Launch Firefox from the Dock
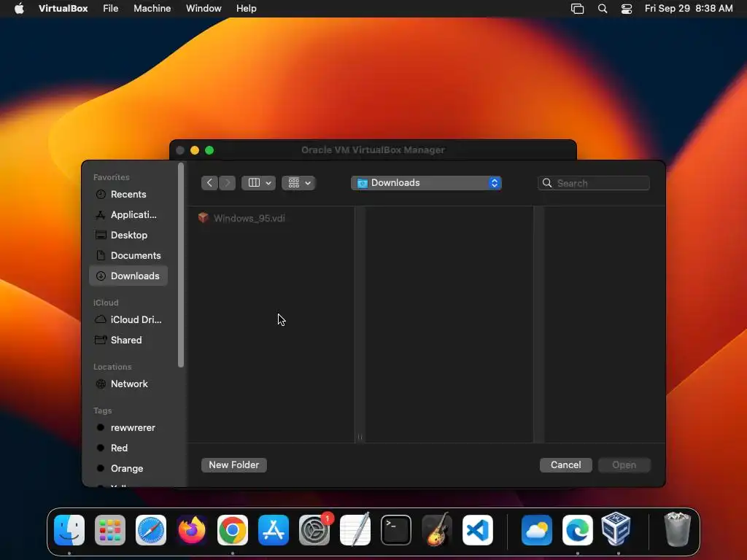This screenshot has width=747, height=560. pyautogui.click(x=192, y=530)
